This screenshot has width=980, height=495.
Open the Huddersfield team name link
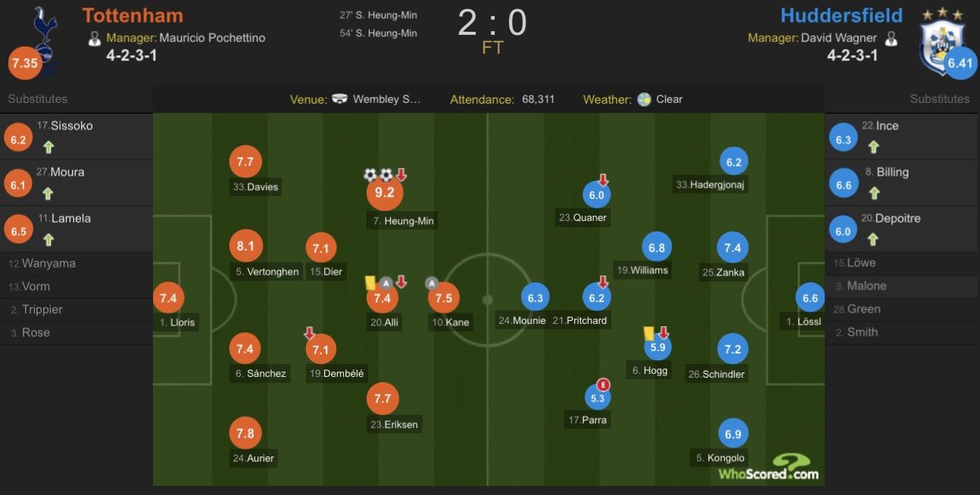(x=841, y=15)
